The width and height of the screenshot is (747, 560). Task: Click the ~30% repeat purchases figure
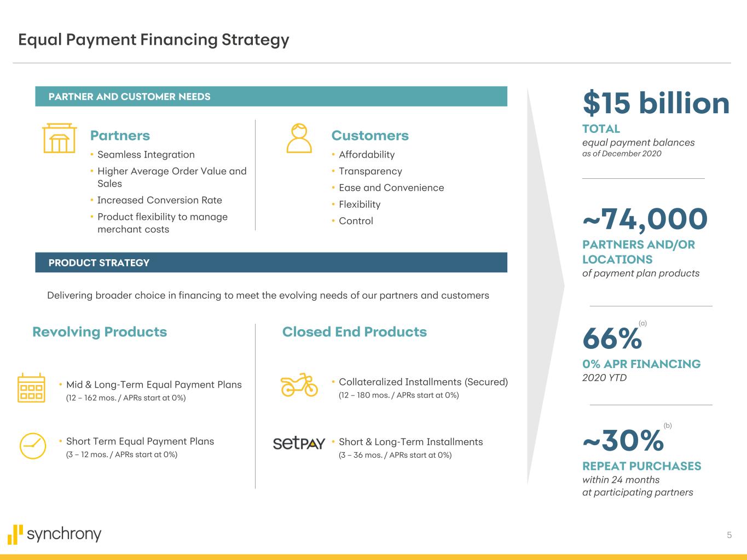tap(623, 441)
